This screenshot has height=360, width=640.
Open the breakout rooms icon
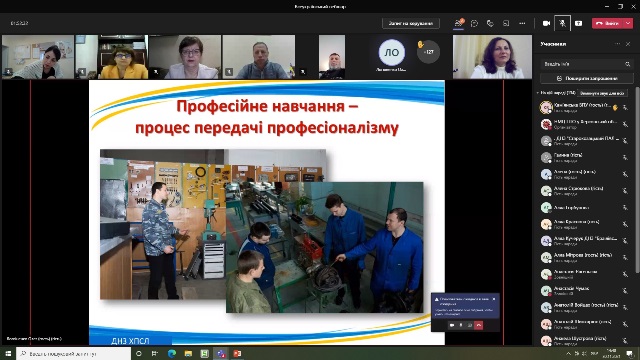point(506,23)
